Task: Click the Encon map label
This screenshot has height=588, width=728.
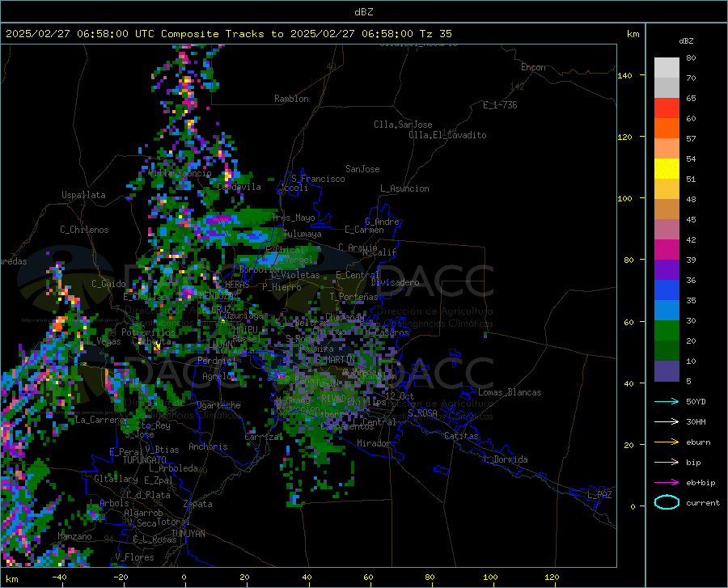Action: [x=533, y=67]
